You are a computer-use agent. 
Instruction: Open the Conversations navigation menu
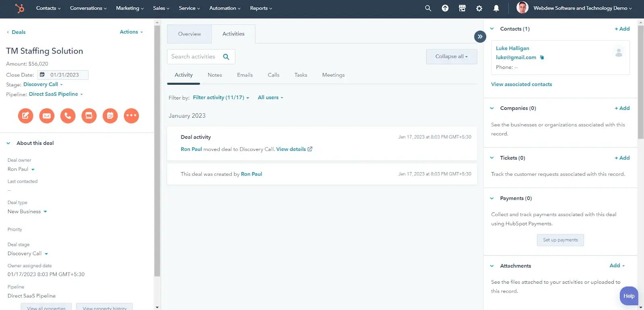click(89, 8)
